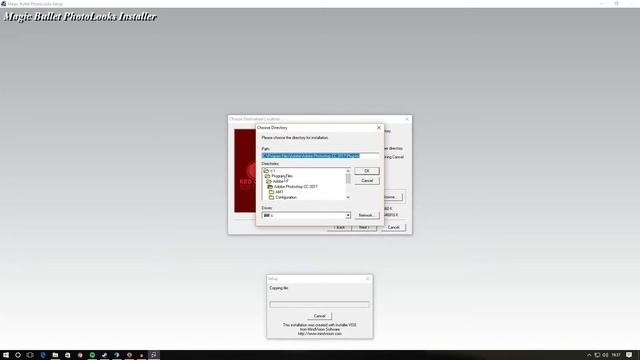Open Microsoft Edge from the taskbar
Viewport: 640px width, 360px height.
pyautogui.click(x=43, y=355)
